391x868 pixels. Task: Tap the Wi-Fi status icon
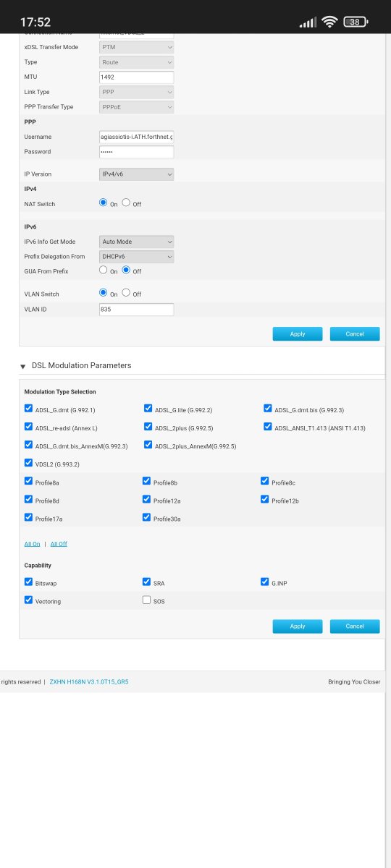330,22
